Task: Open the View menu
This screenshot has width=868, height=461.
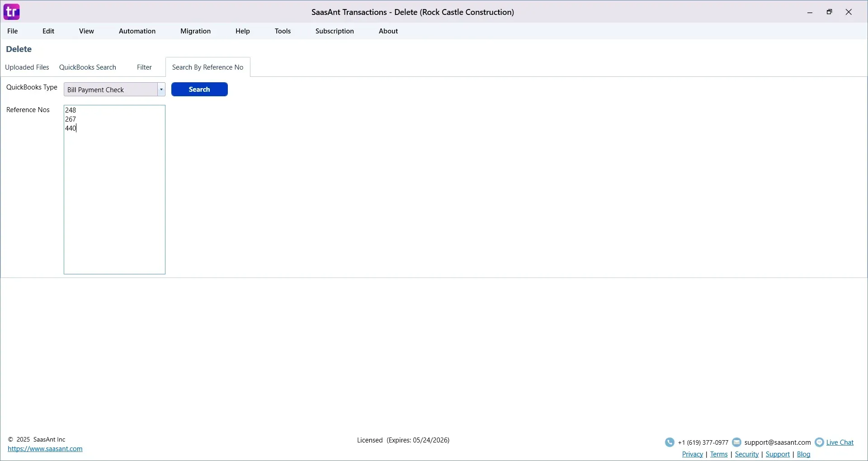Action: pos(87,31)
